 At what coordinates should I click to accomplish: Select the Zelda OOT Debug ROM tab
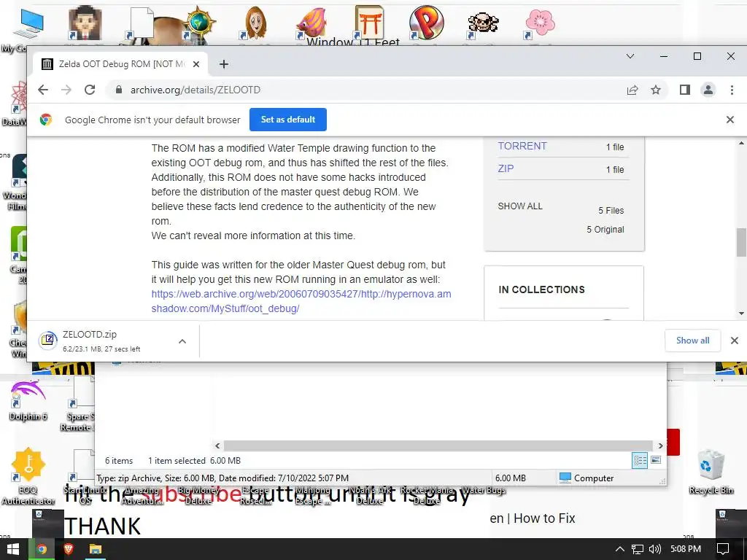(120, 64)
